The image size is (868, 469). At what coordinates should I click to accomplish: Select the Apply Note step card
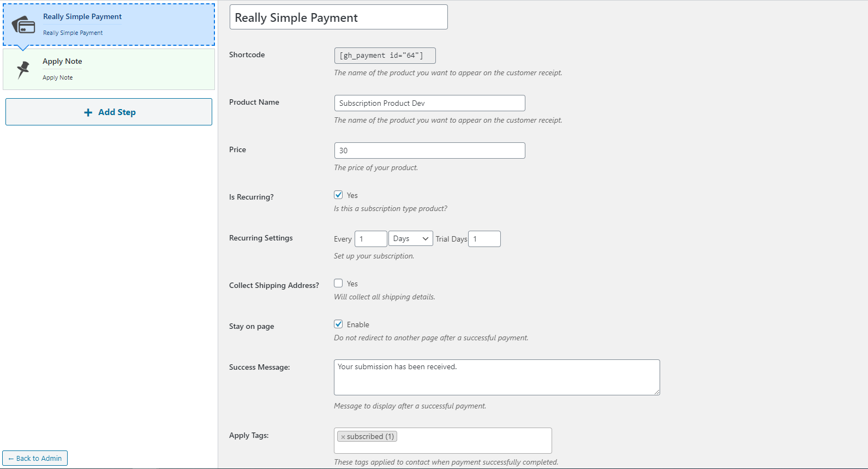[x=109, y=69]
